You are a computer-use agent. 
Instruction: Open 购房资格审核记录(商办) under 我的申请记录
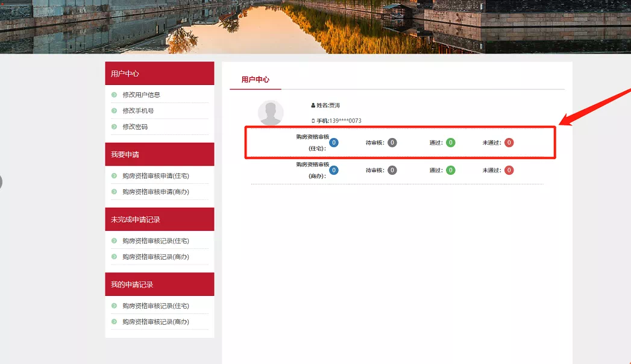(x=155, y=322)
